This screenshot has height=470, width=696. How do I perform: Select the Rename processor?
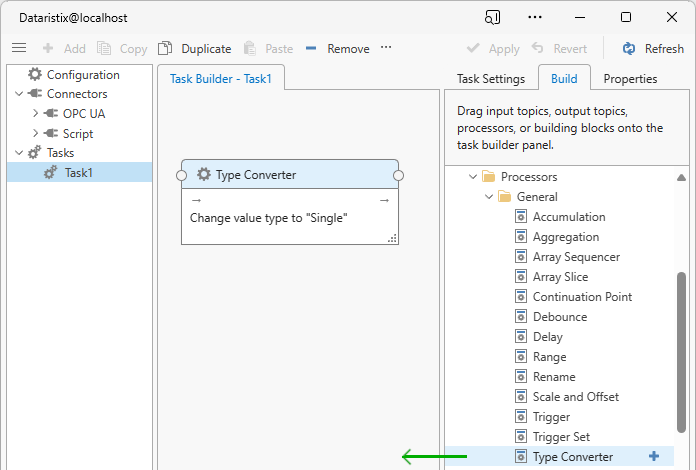click(554, 376)
